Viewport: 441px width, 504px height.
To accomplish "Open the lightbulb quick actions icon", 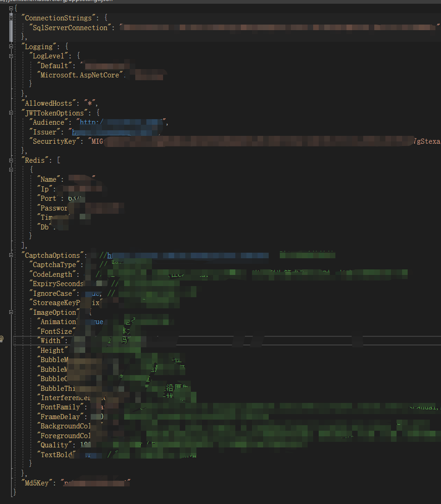I will (1, 339).
